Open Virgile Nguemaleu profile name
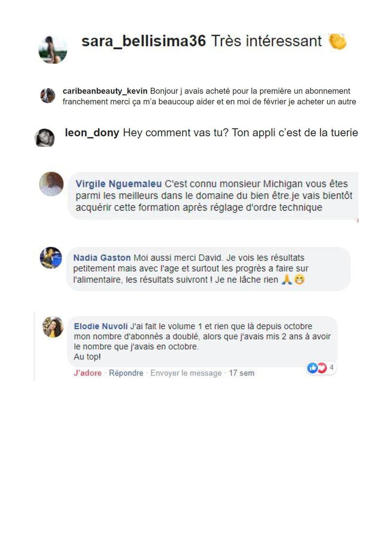Image resolution: width=392 pixels, height=556 pixels. pos(118,184)
